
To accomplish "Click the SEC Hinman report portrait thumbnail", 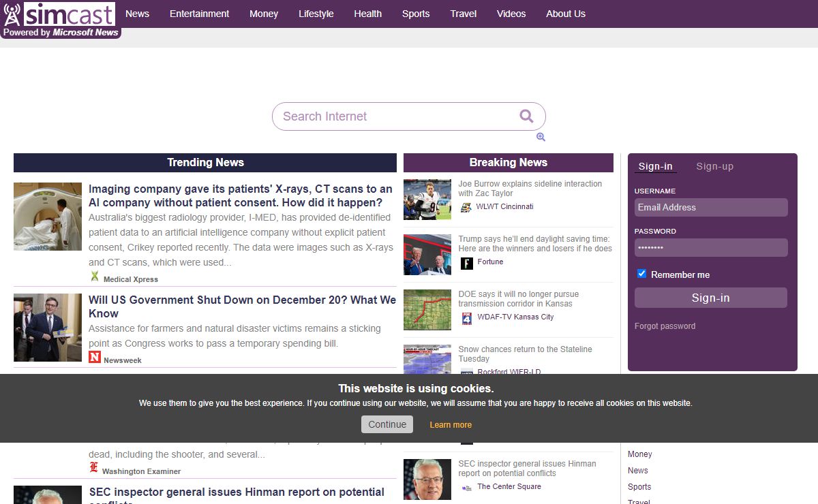I will pos(427,479).
